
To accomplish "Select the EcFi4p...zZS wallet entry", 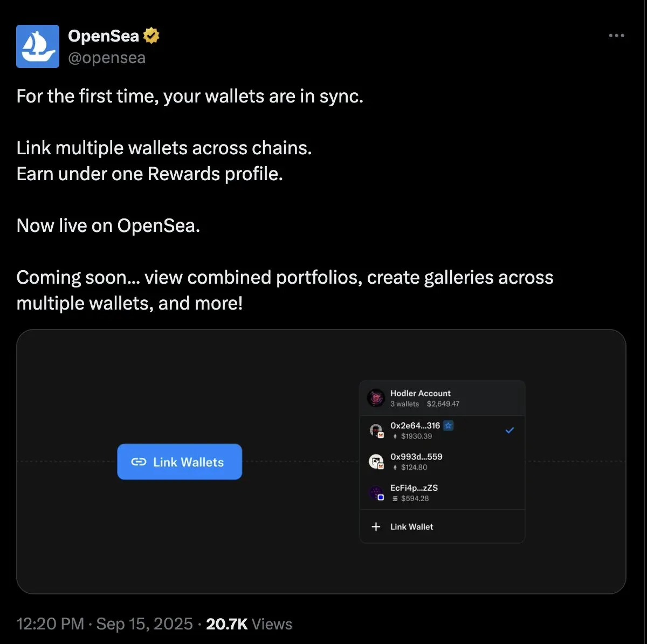I will pyautogui.click(x=442, y=493).
